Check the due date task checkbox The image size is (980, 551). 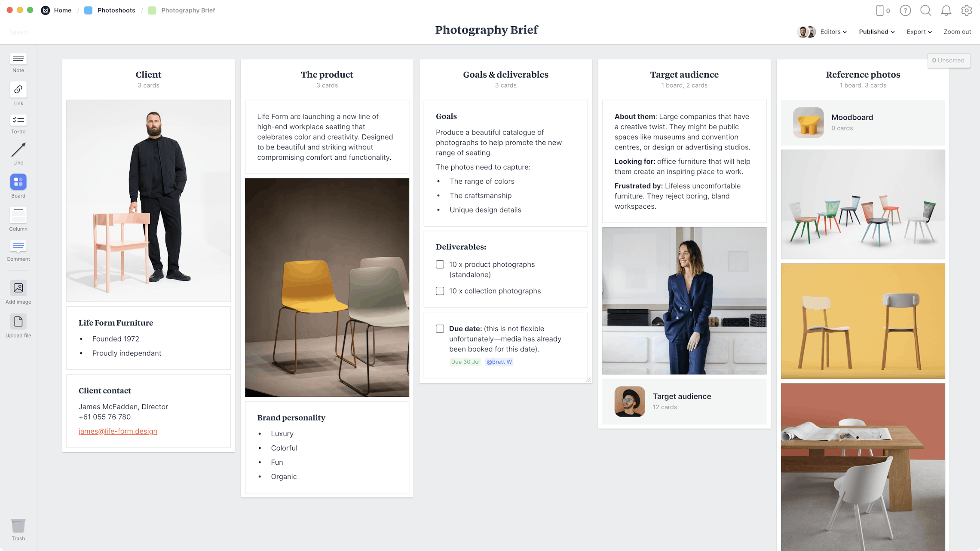click(440, 328)
